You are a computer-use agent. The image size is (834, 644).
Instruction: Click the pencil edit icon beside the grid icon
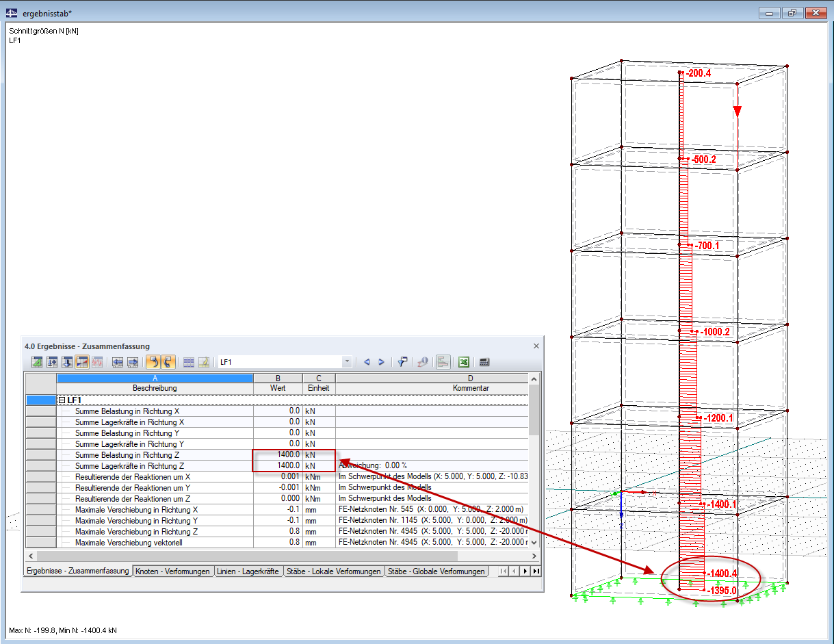pos(204,362)
